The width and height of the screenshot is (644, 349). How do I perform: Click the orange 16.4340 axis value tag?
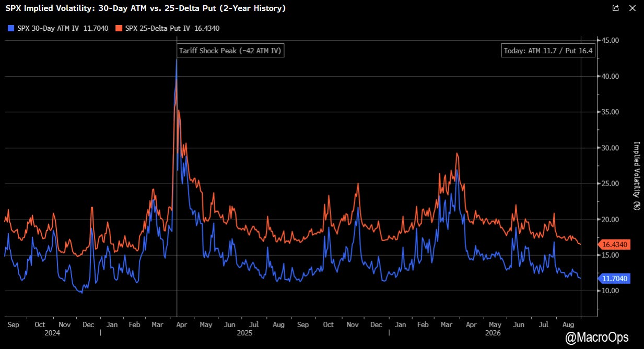coord(614,244)
